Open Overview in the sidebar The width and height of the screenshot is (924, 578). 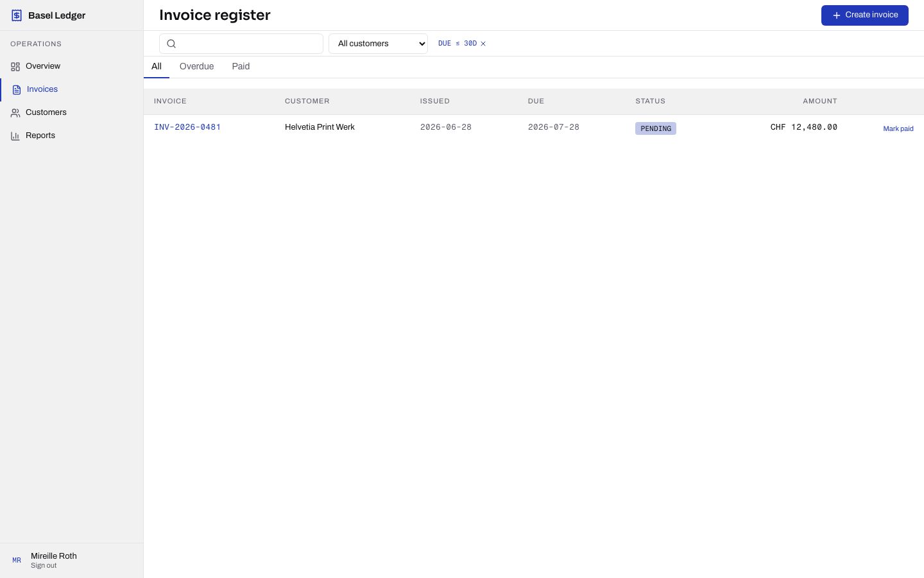(x=71, y=66)
